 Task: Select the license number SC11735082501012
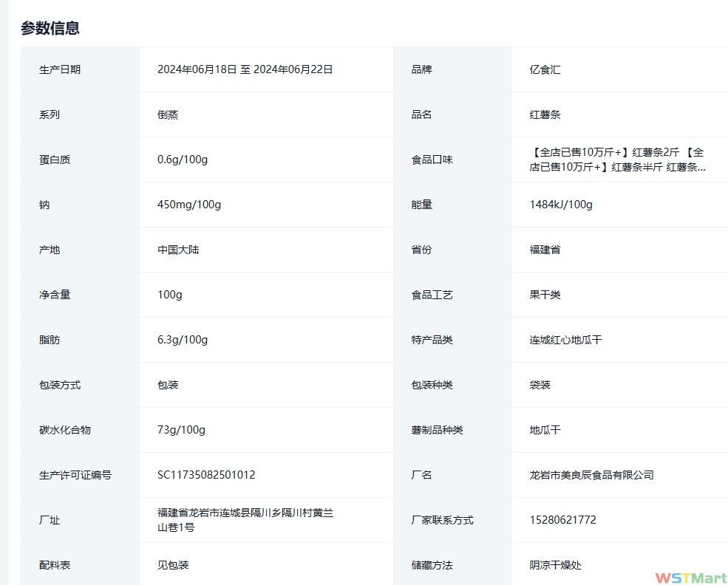[x=206, y=475]
